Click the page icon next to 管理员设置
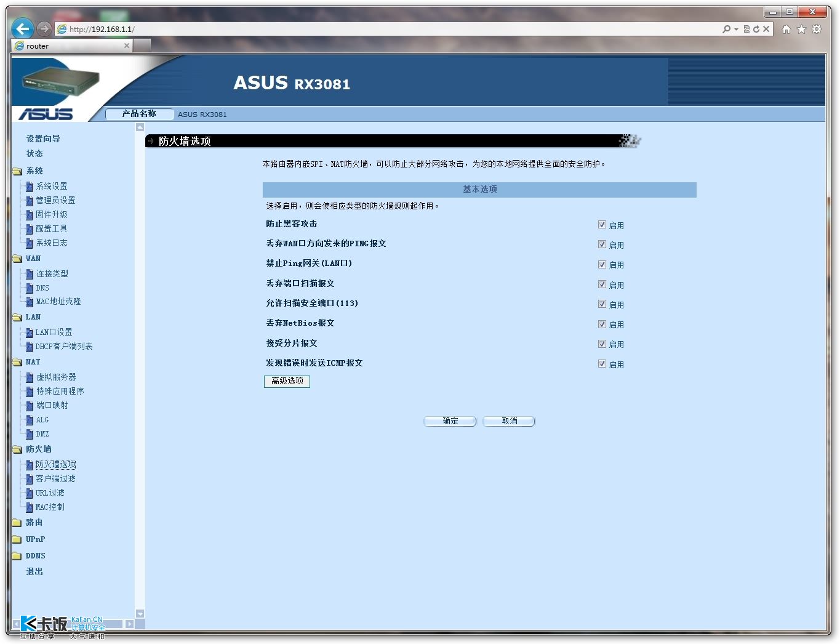The height and width of the screenshot is (644, 840). point(29,200)
